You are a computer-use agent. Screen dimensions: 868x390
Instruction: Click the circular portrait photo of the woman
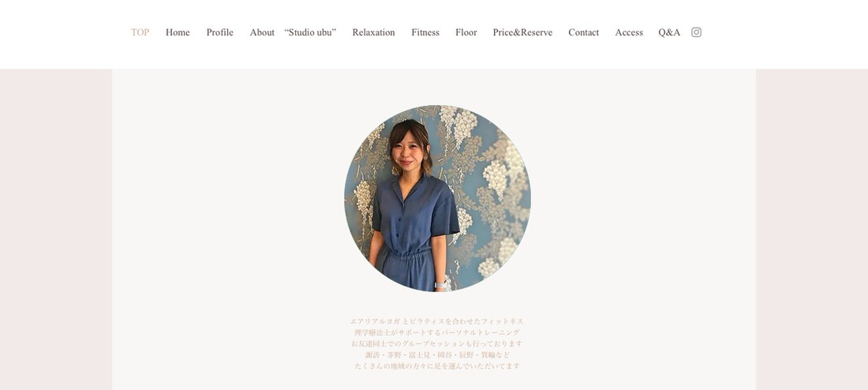point(437,198)
